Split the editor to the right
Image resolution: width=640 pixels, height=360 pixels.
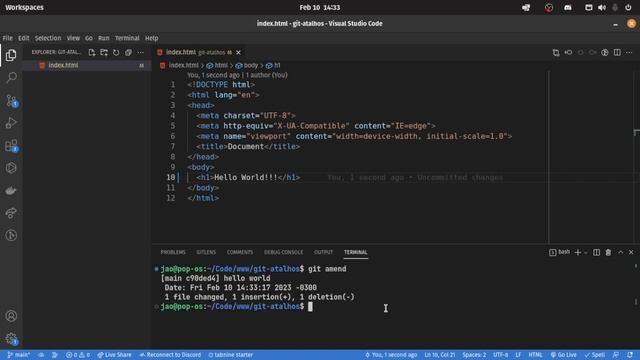click(617, 53)
